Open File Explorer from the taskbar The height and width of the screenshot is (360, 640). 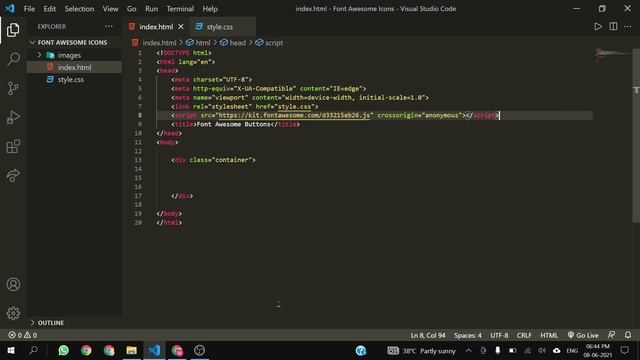click(131, 350)
